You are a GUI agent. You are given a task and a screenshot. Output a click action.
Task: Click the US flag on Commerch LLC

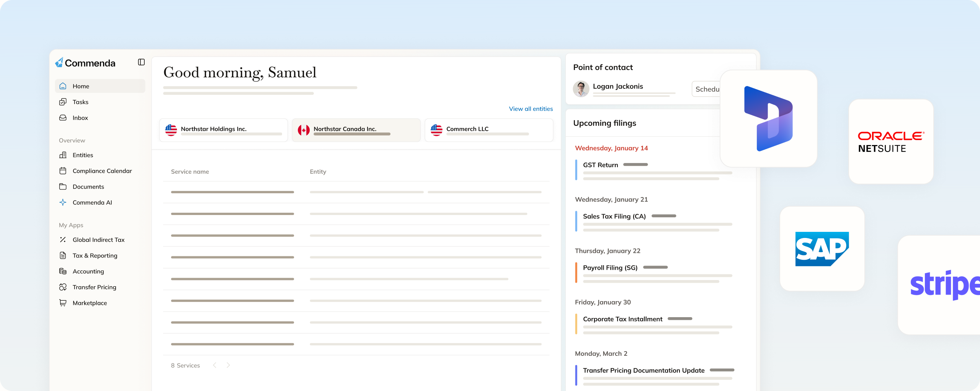436,130
